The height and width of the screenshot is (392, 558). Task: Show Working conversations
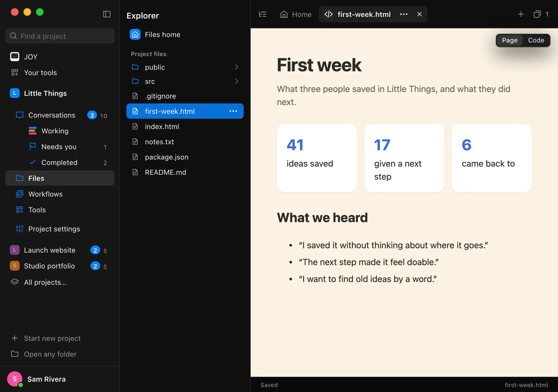coord(60,131)
